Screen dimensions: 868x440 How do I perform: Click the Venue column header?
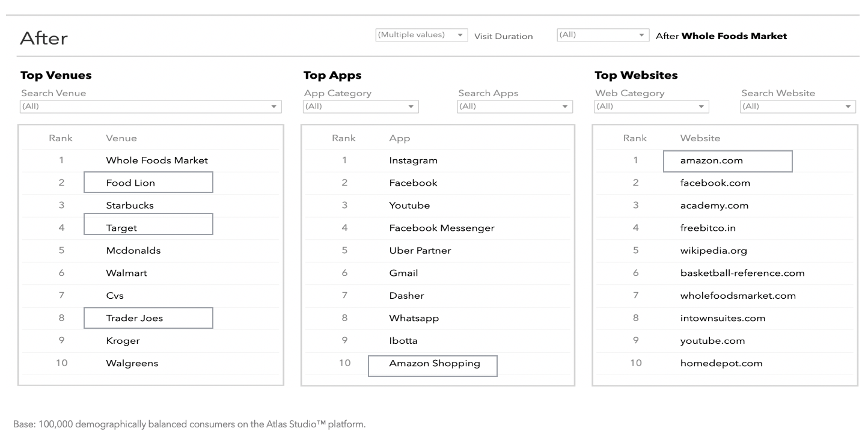click(x=121, y=138)
